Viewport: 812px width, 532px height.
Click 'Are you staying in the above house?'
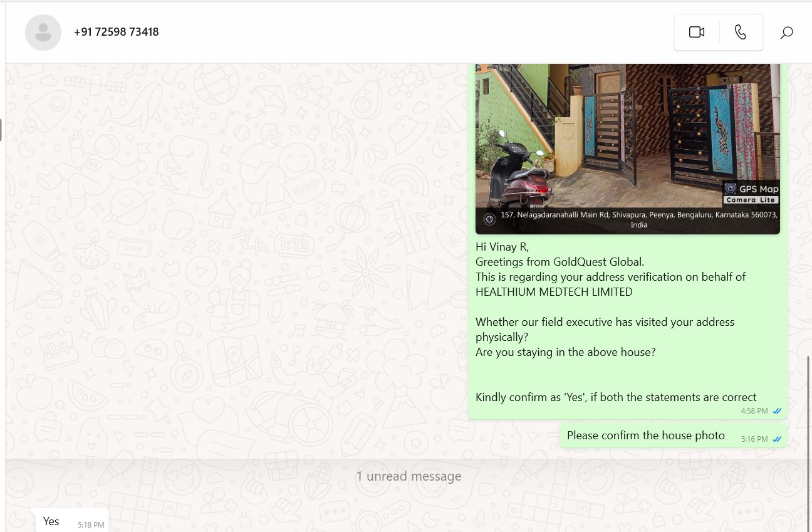565,352
